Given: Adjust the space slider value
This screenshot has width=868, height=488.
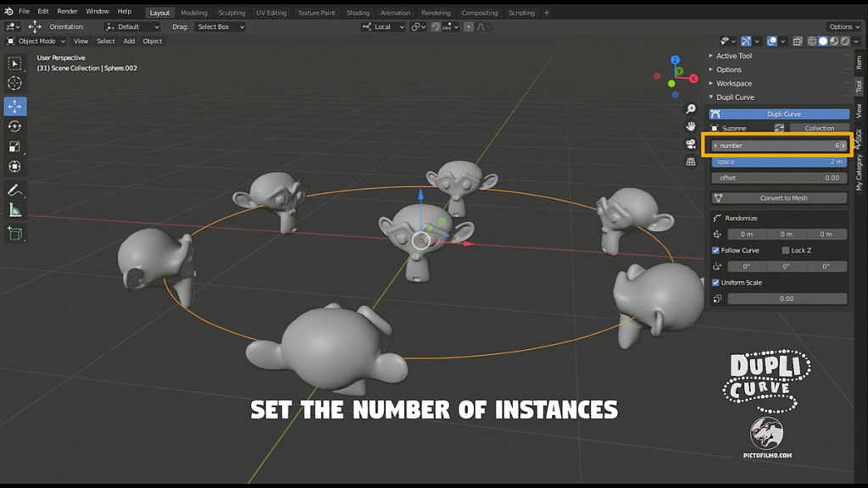Looking at the screenshot, I should 780,162.
